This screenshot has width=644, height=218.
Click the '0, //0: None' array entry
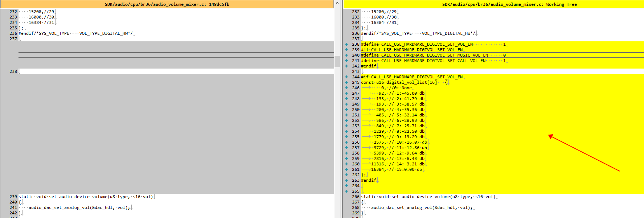[x=397, y=88]
